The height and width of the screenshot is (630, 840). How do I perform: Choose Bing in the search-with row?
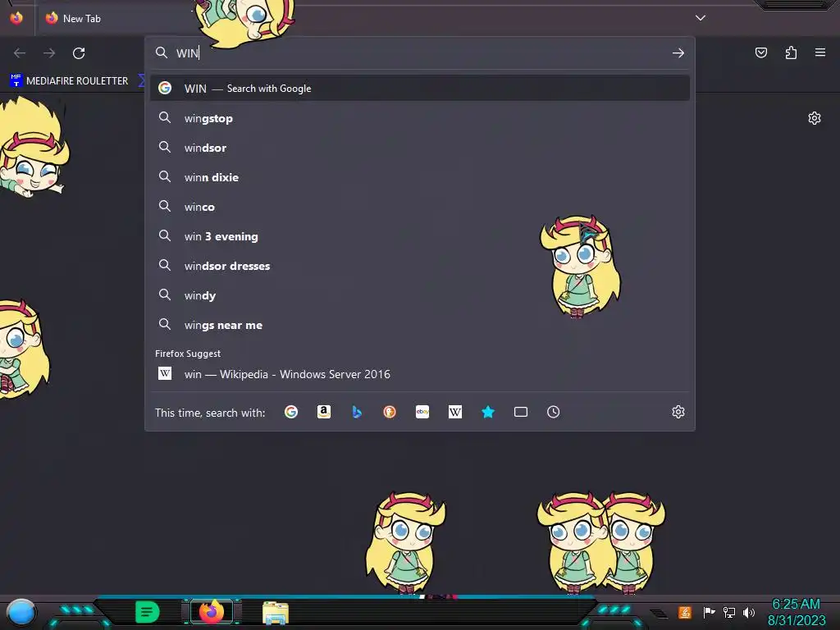pyautogui.click(x=357, y=412)
